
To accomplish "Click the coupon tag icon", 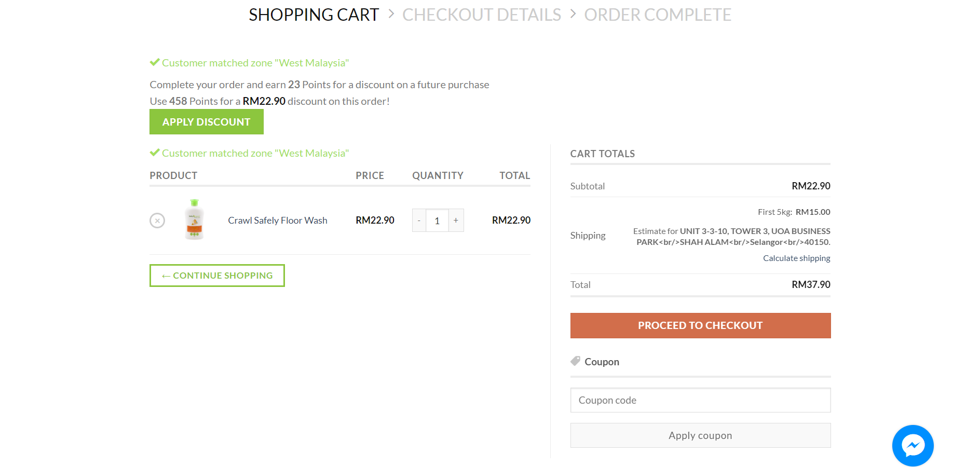I will tap(575, 361).
